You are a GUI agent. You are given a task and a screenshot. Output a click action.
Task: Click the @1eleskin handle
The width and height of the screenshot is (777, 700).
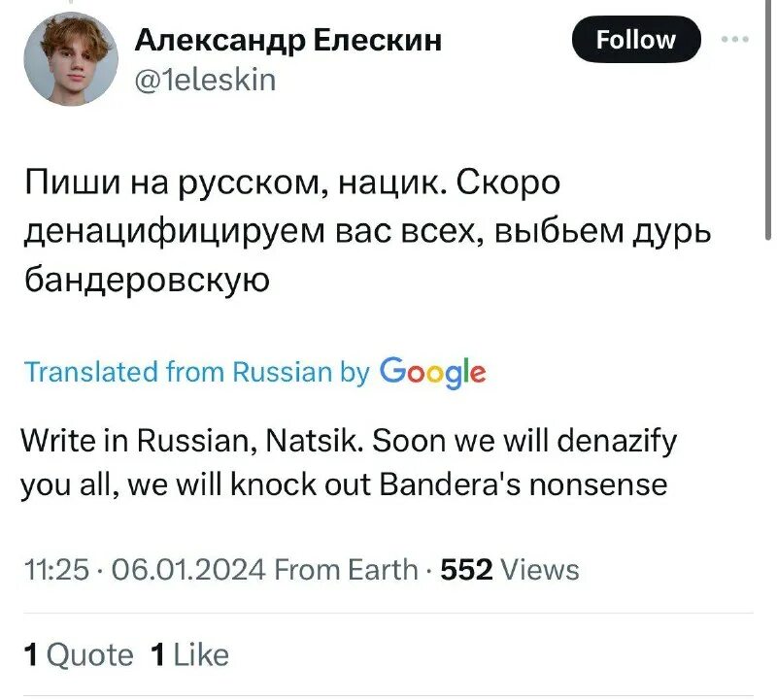coord(205,78)
